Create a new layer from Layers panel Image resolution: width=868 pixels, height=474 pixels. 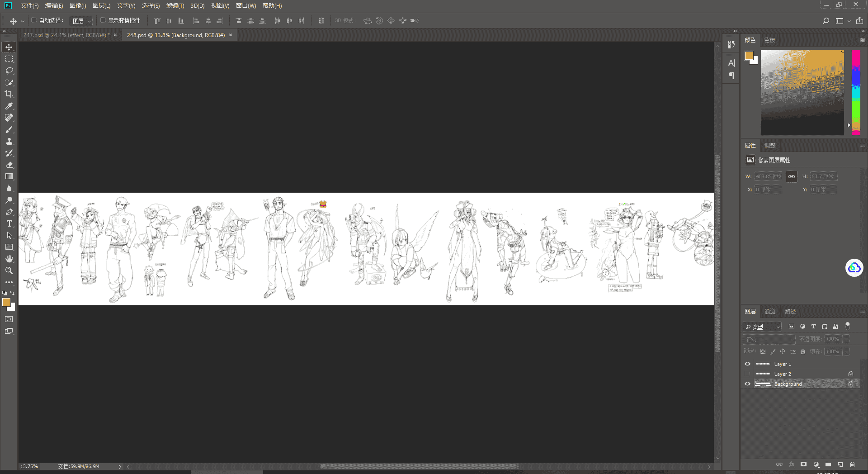pos(840,464)
